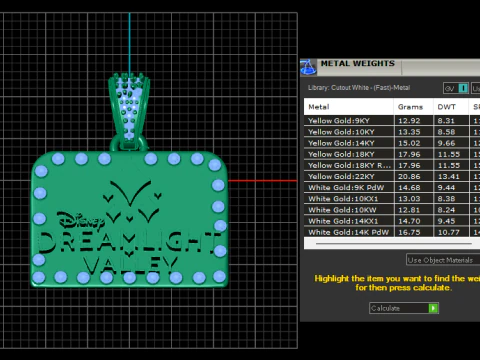Click the 13.35 grams cell
The width and height of the screenshot is (480, 360).
(x=413, y=132)
